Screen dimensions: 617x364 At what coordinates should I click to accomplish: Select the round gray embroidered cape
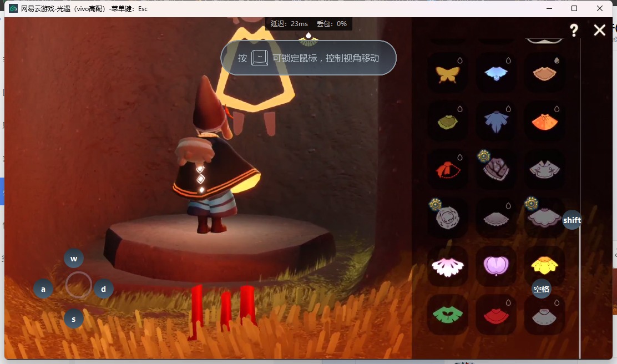point(448,218)
